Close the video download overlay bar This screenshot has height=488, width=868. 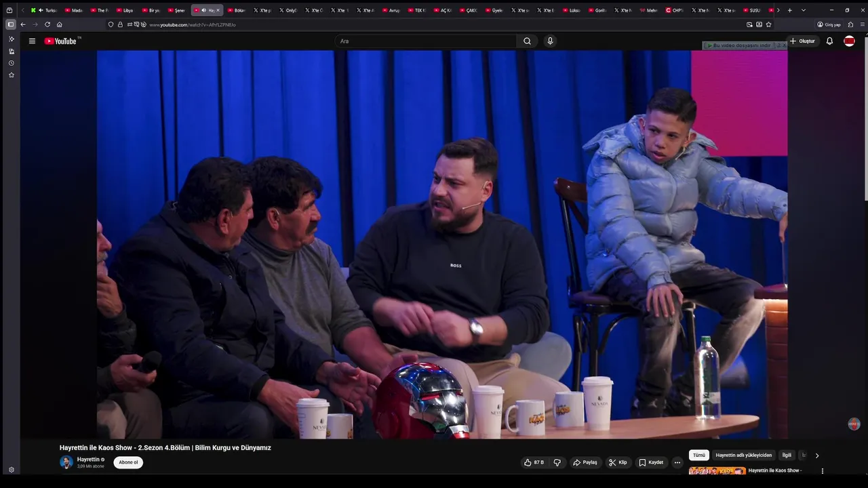785,45
